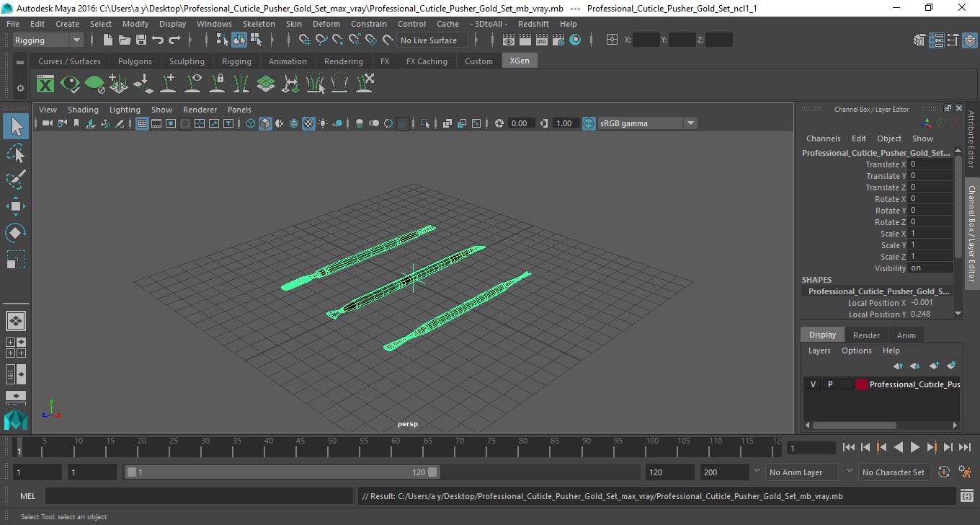Toggle viewport grid display icon
Image resolution: width=980 pixels, height=525 pixels.
coord(142,123)
